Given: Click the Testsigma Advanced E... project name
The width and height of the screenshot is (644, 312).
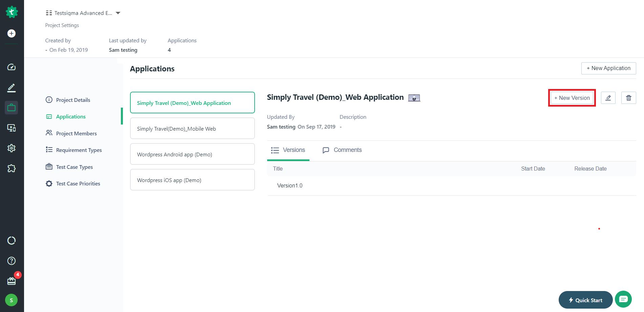Looking at the screenshot, I should click(83, 13).
